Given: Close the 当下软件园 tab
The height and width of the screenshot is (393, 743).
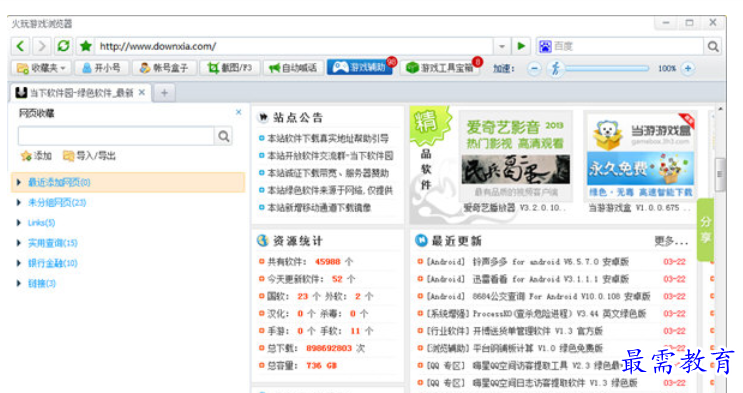Looking at the screenshot, I should tap(142, 92).
